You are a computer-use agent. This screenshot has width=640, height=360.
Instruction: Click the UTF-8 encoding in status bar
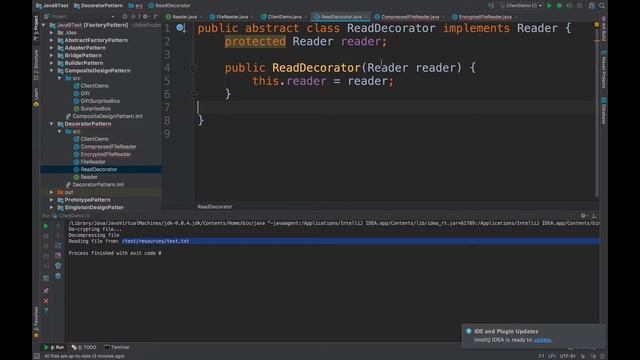coord(568,356)
